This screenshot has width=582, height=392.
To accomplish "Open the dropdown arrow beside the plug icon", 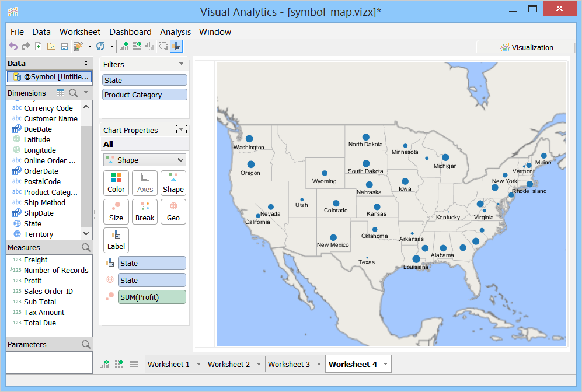I will (x=90, y=47).
